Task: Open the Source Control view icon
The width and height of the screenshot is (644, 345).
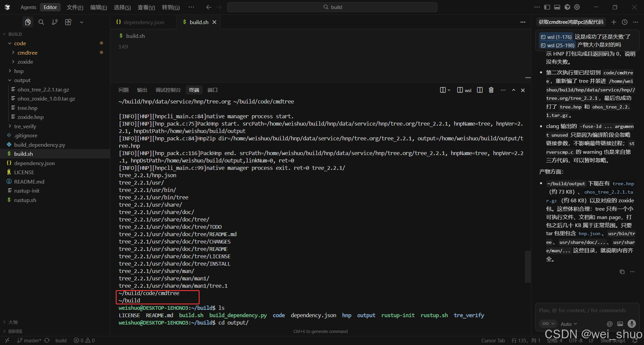Action: (x=55, y=22)
